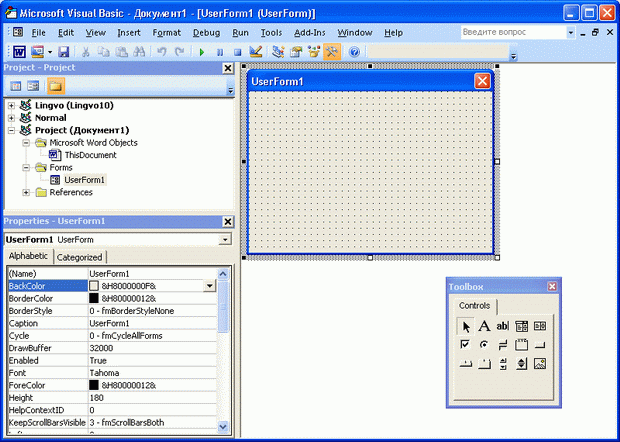Image resolution: width=620 pixels, height=442 pixels.
Task: Click the Insert UserForm toolbar icon
Action: pos(38,52)
